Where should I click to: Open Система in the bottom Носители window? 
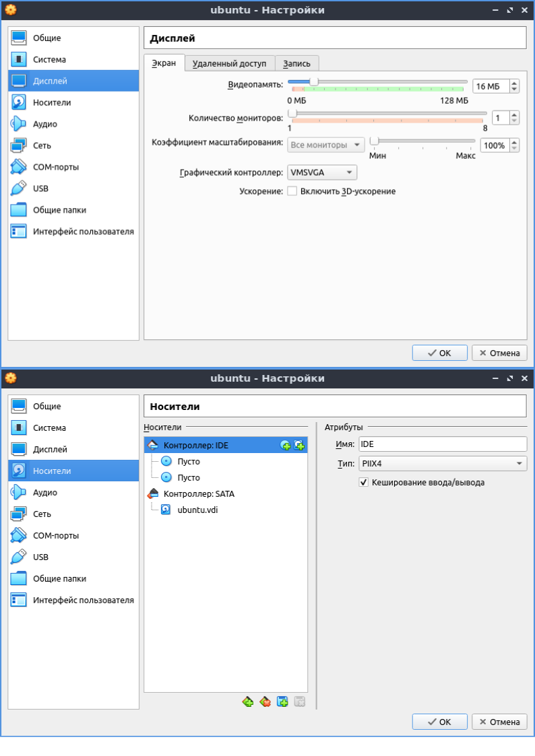click(x=73, y=427)
